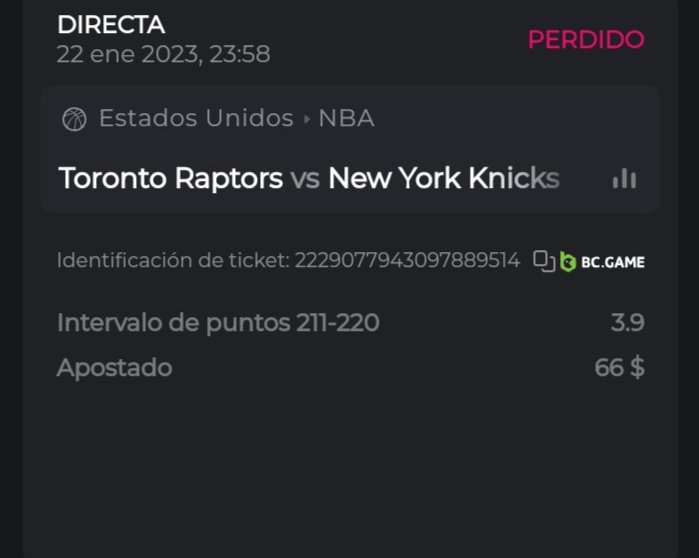Click the PERDIDO status label

point(586,40)
